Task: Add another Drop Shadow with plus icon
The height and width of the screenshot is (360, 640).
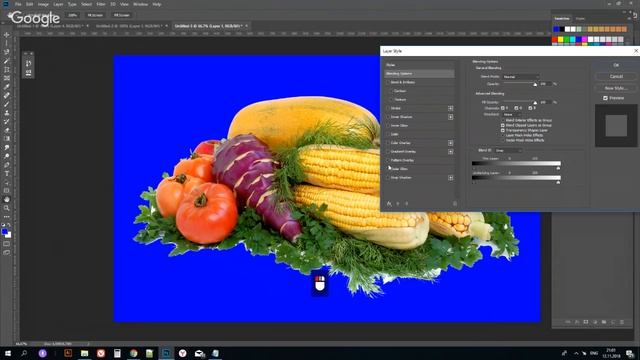Action: (451, 178)
